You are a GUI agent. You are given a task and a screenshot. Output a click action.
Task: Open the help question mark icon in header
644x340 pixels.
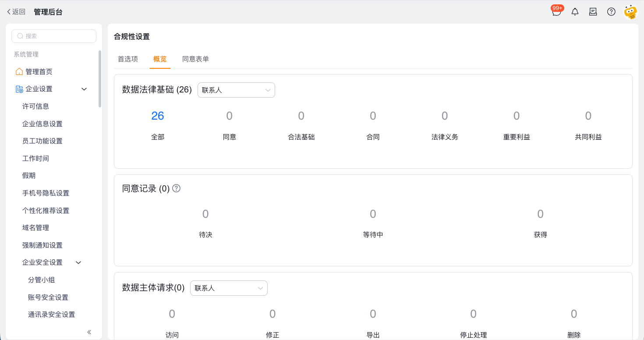click(x=611, y=12)
